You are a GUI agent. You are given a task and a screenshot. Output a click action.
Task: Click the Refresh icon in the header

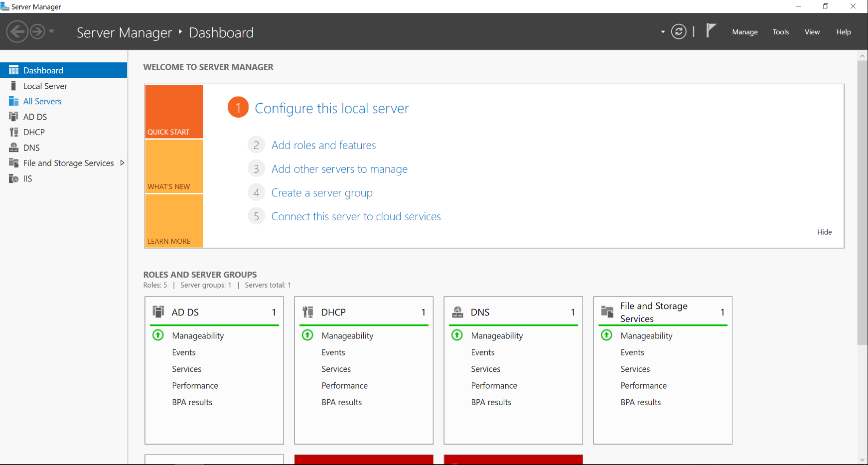click(x=679, y=31)
